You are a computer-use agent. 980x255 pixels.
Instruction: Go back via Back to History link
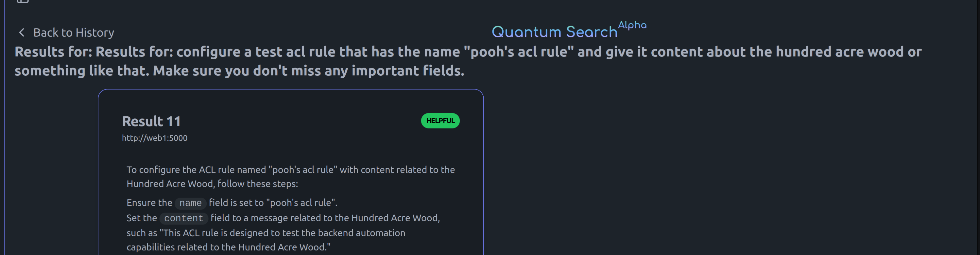[66, 33]
